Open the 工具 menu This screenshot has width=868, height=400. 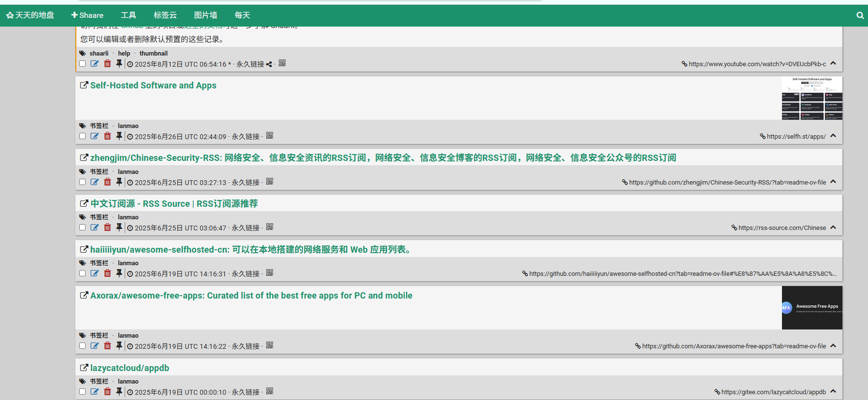pos(129,15)
